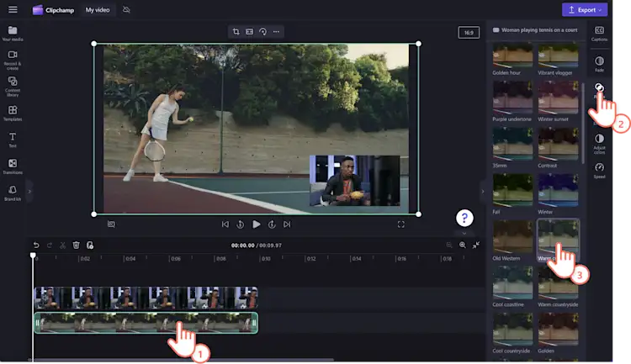Click the left trim handle of tennis clip

click(38, 323)
